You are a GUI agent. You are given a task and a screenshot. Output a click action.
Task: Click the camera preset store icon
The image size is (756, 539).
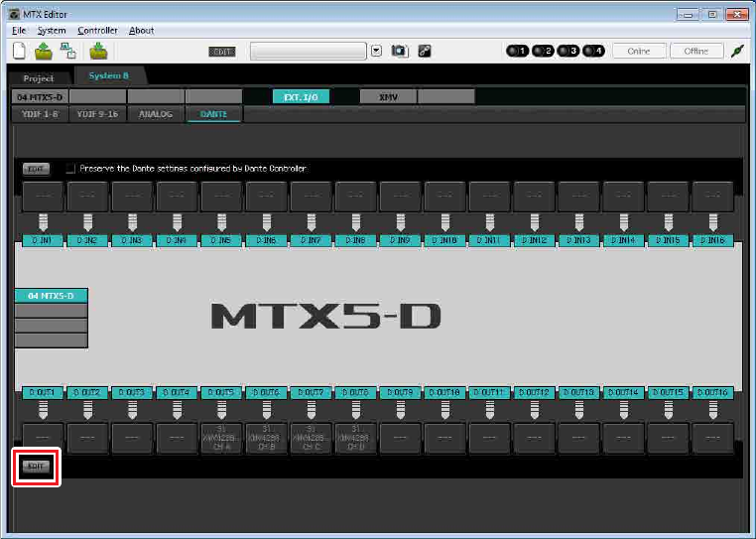pyautogui.click(x=400, y=51)
